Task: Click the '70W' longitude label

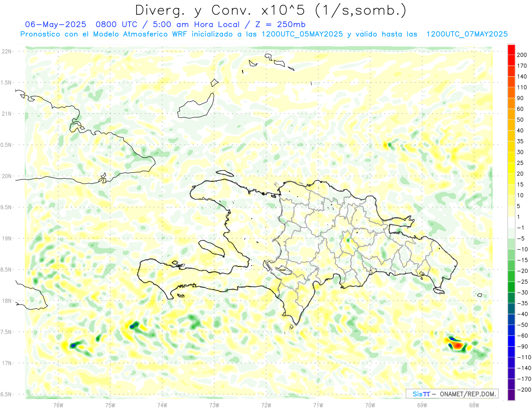Action: (370, 405)
